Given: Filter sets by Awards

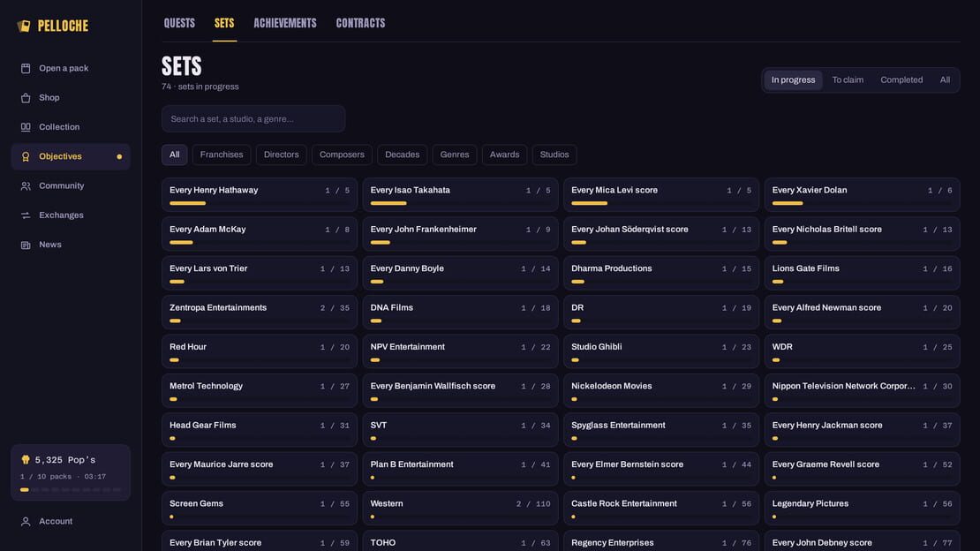Looking at the screenshot, I should click(x=504, y=155).
